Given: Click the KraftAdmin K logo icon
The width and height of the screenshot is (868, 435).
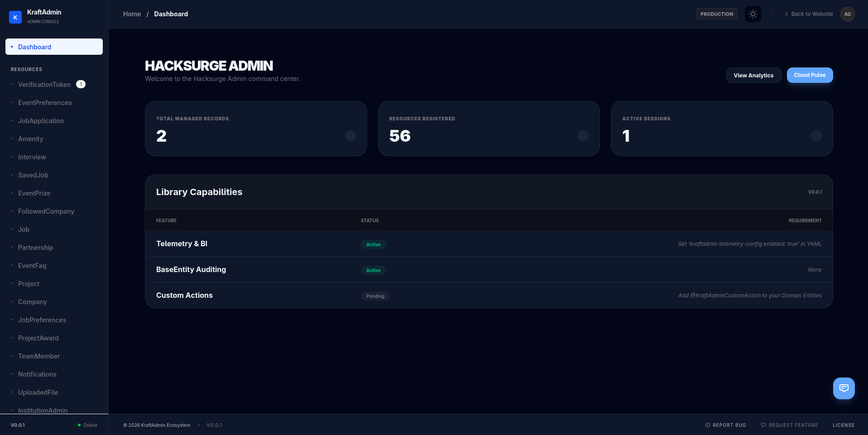Looking at the screenshot, I should tap(15, 17).
